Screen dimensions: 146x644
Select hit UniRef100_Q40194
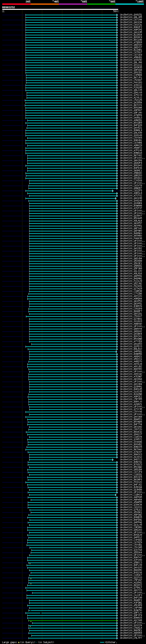point(131,22)
